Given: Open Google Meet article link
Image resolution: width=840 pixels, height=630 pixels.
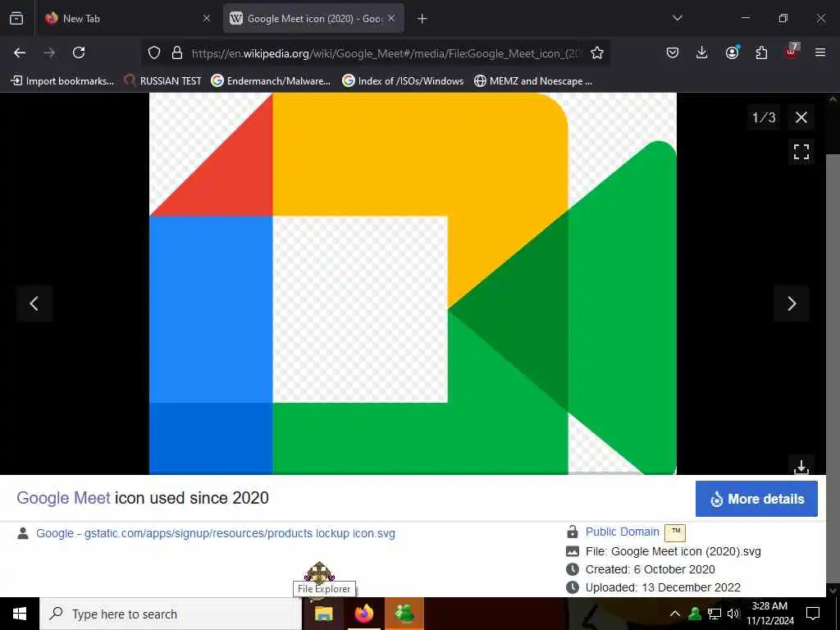Looking at the screenshot, I should click(x=63, y=498).
